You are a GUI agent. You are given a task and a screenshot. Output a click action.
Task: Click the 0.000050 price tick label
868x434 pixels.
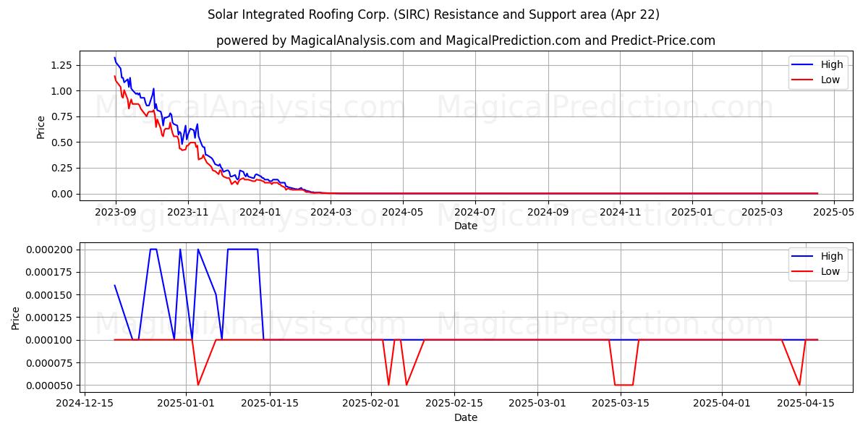point(50,386)
